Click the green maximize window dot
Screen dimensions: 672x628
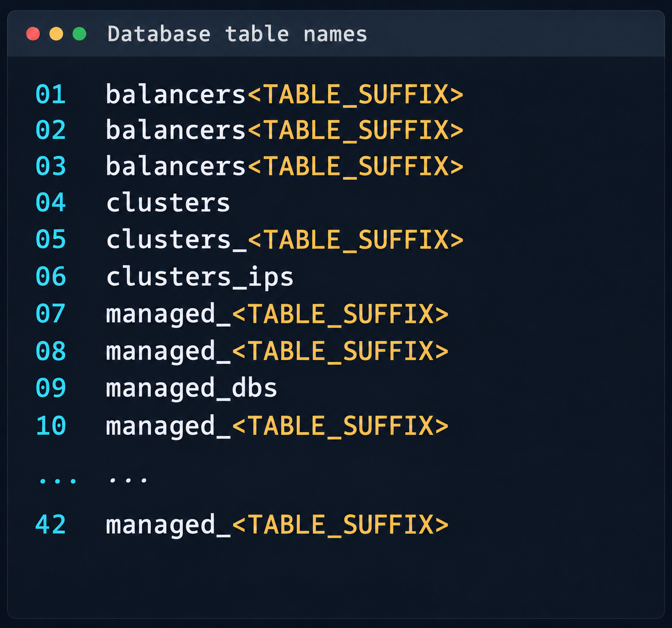tap(79, 34)
